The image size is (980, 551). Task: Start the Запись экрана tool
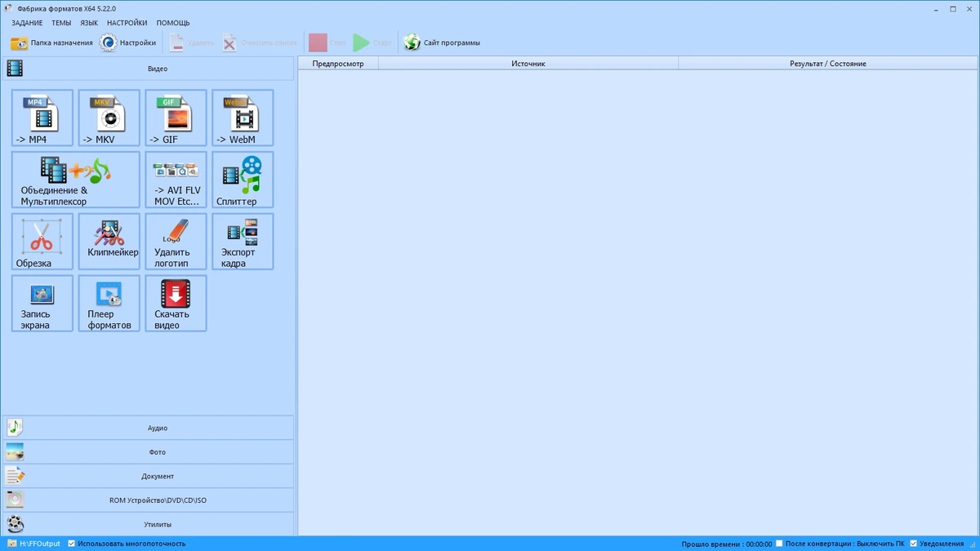click(x=42, y=304)
